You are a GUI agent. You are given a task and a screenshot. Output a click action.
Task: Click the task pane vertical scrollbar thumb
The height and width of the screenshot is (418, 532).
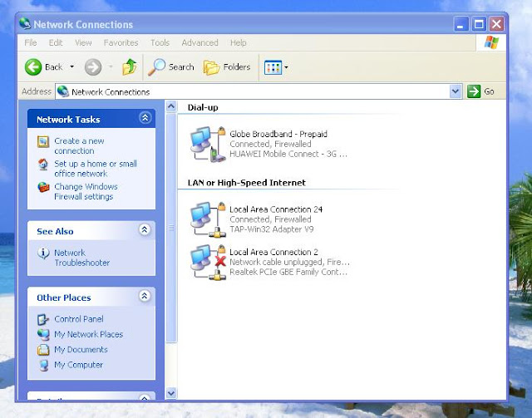(x=171, y=228)
